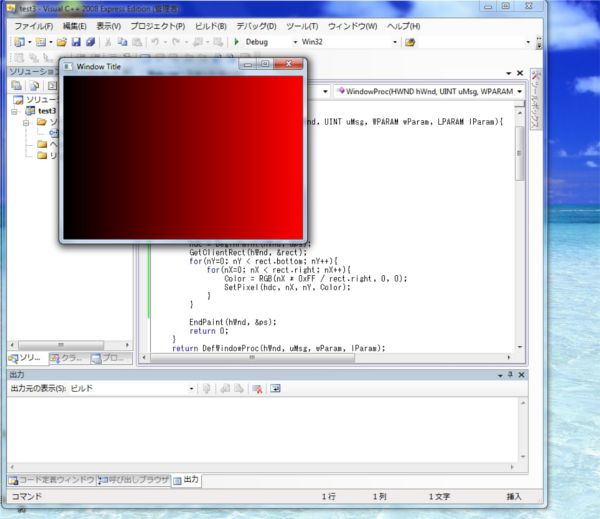This screenshot has height=519, width=600.
Task: Open the output panel window position dropdown
Action: 500,375
